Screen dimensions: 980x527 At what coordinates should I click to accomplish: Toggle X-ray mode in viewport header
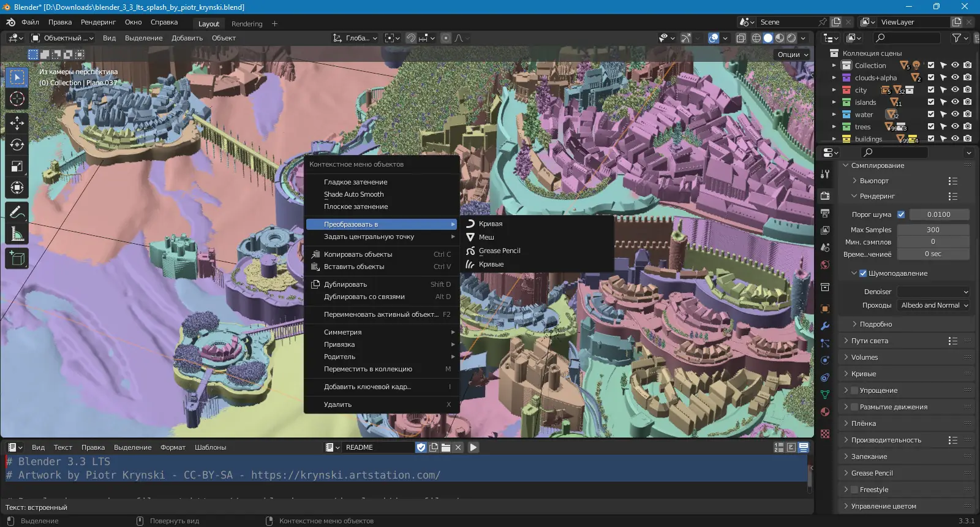(x=741, y=38)
